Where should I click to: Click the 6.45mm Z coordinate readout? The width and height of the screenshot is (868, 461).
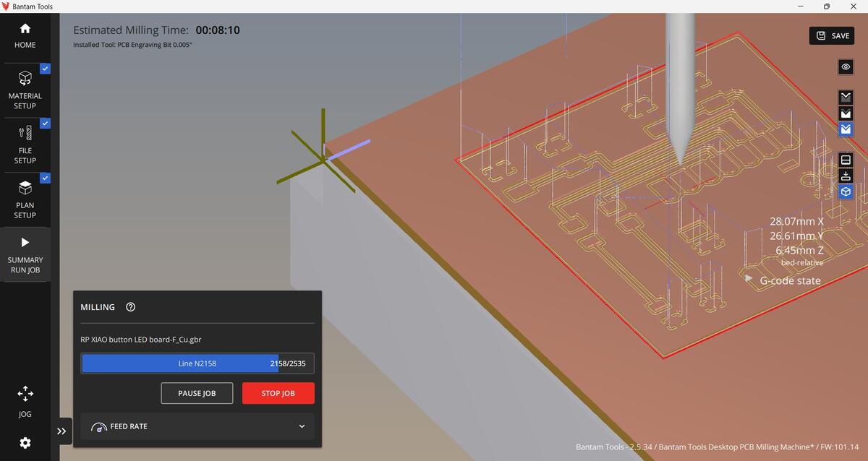[799, 250]
